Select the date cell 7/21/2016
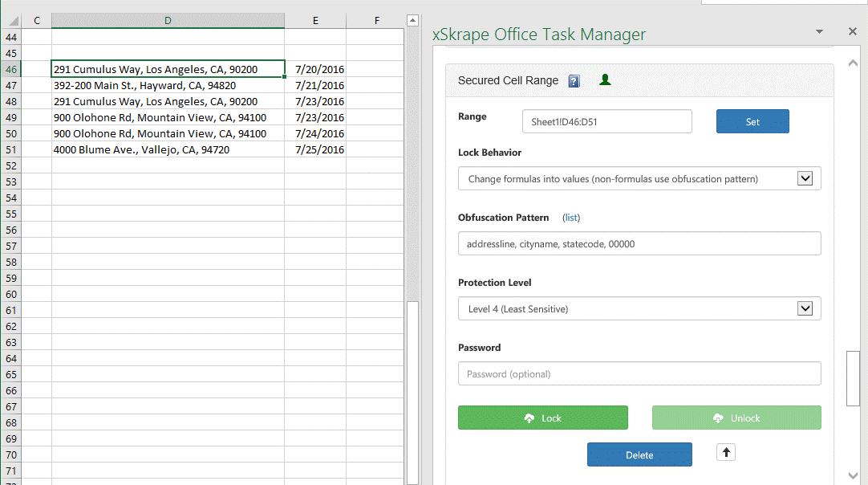This screenshot has height=485, width=868. (x=315, y=85)
